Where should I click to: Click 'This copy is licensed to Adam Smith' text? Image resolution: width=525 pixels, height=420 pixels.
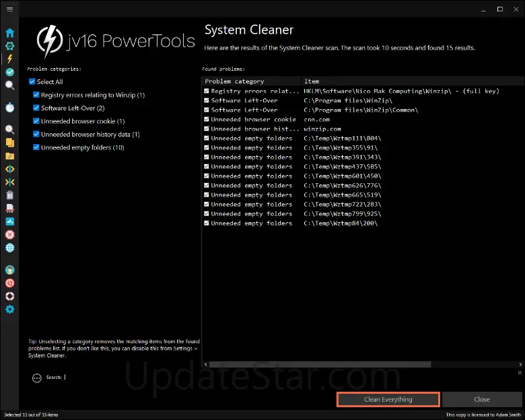[x=483, y=415]
